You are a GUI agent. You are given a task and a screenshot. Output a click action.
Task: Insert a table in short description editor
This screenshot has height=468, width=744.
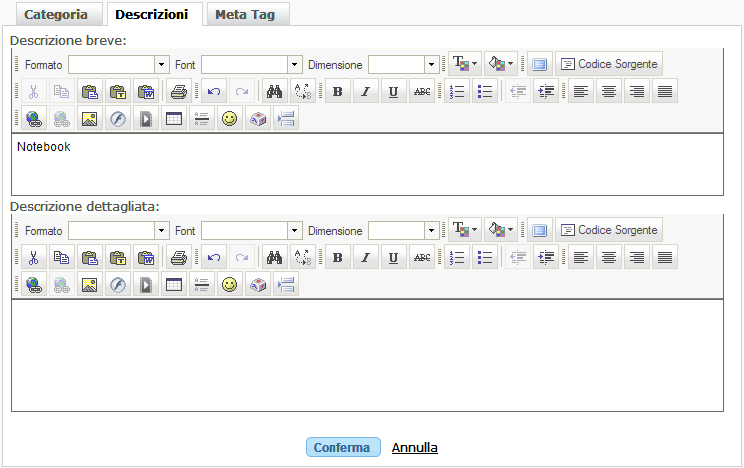pyautogui.click(x=174, y=119)
